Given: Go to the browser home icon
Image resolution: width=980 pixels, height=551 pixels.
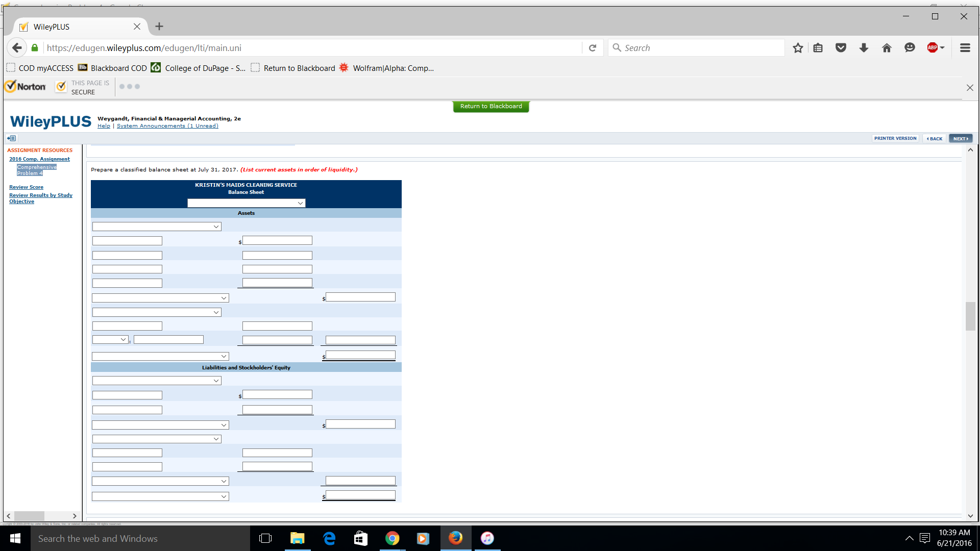Looking at the screenshot, I should tap(887, 48).
